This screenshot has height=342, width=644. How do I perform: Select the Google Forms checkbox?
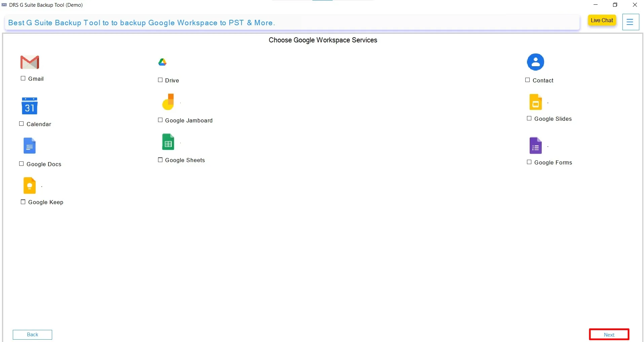pos(529,162)
